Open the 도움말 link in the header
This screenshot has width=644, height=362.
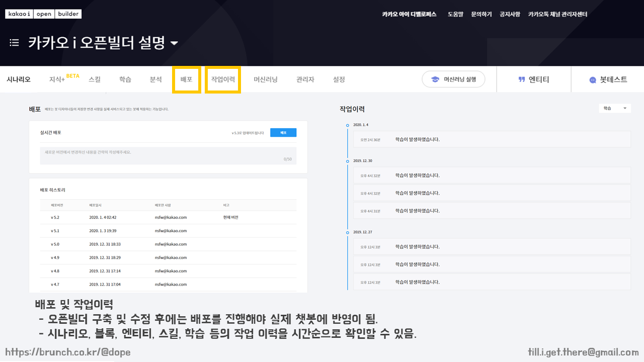click(x=455, y=14)
